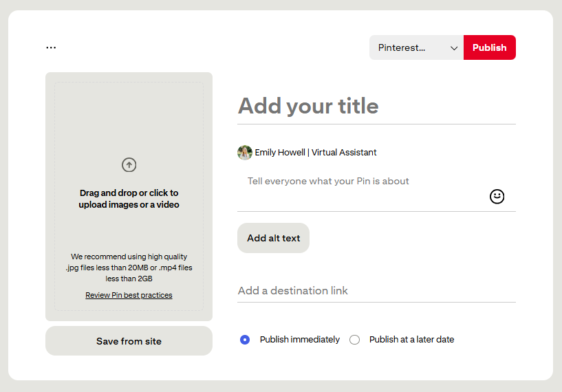Click the upload arrow icon
Image resolution: width=562 pixels, height=392 pixels.
click(x=129, y=165)
